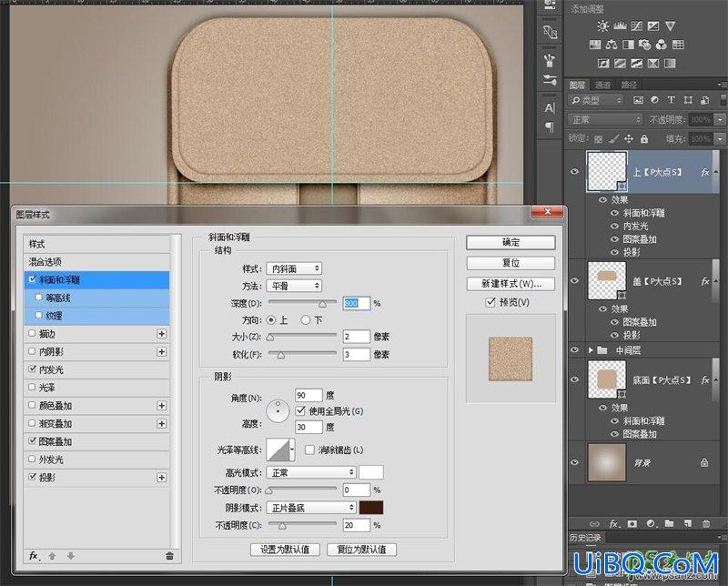Toggle 预览 checkbox
728x586 pixels.
(x=490, y=302)
